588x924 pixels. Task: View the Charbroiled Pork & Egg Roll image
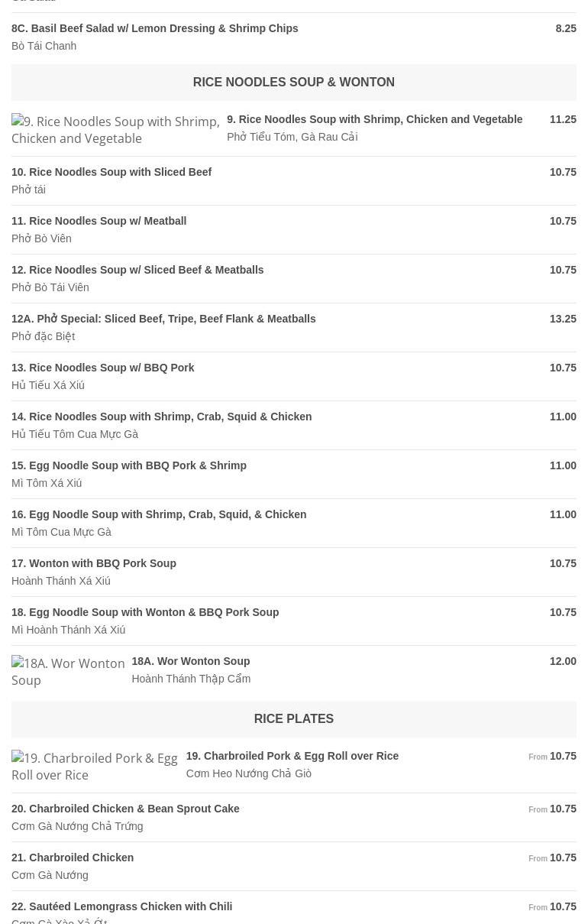(95, 766)
